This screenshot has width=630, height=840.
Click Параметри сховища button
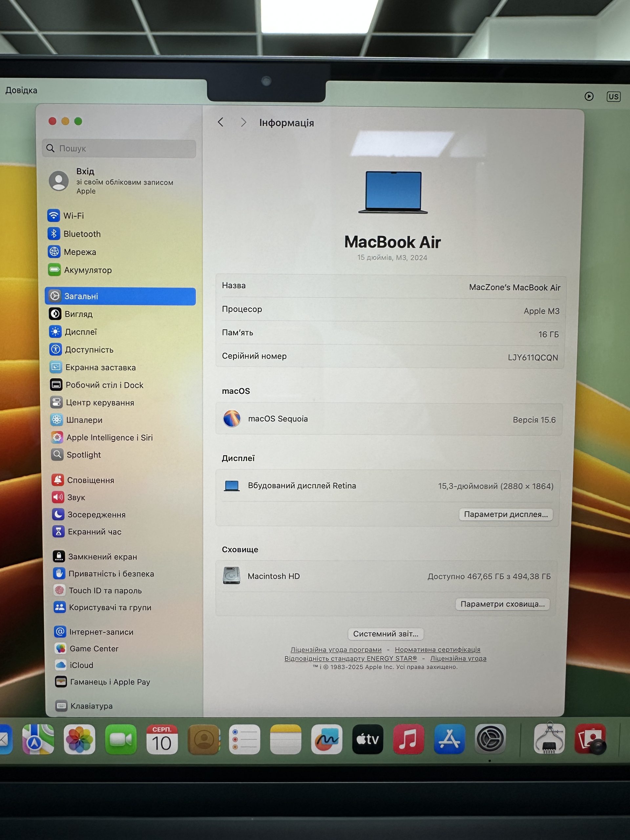[x=502, y=604]
